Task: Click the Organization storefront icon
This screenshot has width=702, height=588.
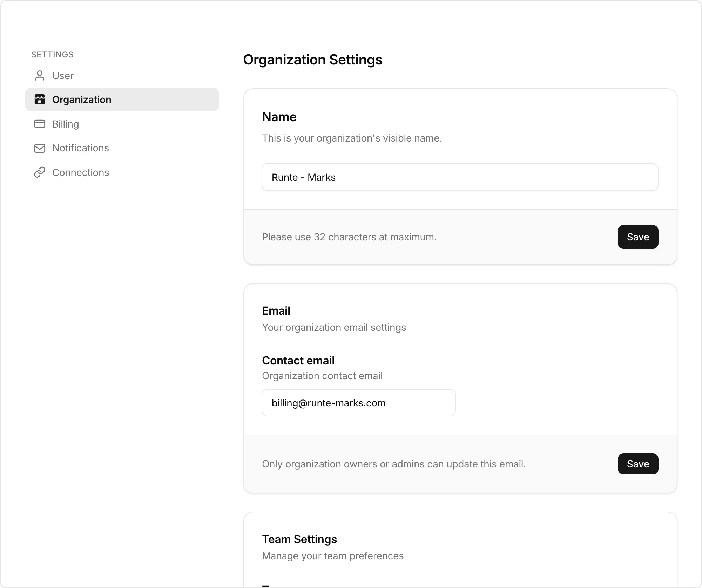Action: [40, 100]
